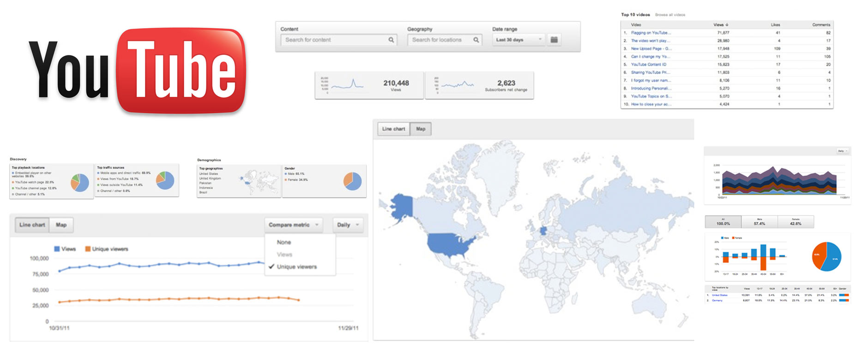868x358 pixels.
Task: Click Search for locations field
Action: point(445,40)
